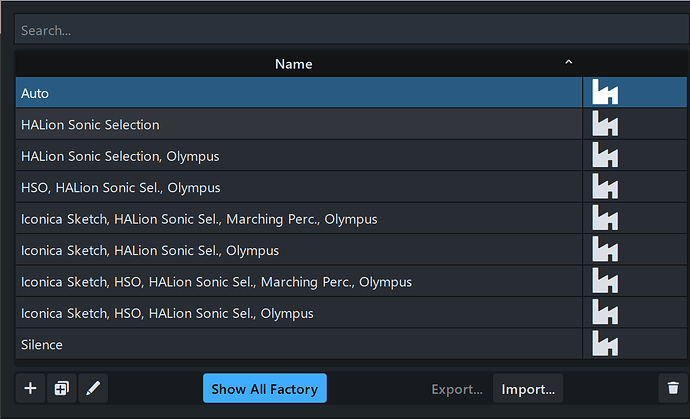Click the duplicate template icon
Viewport: 690px width, 419px height.
click(x=61, y=388)
